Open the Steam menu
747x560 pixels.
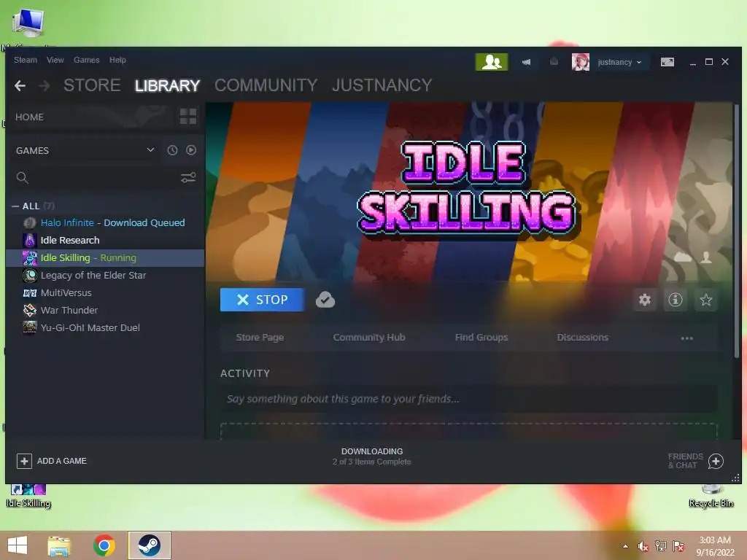pos(26,60)
